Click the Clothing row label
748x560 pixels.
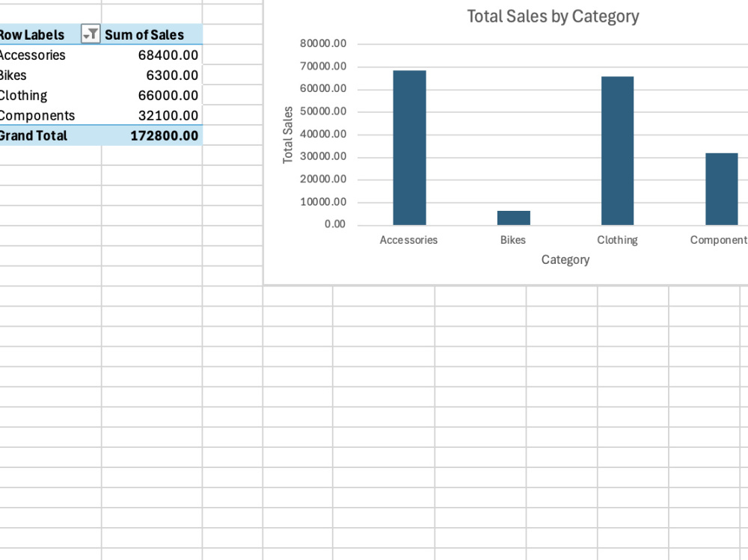(x=23, y=96)
